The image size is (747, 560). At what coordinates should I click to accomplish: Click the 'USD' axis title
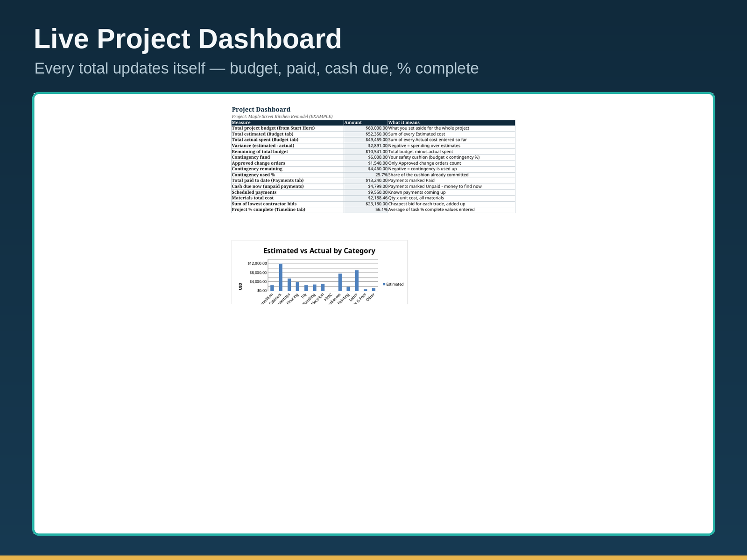241,286
